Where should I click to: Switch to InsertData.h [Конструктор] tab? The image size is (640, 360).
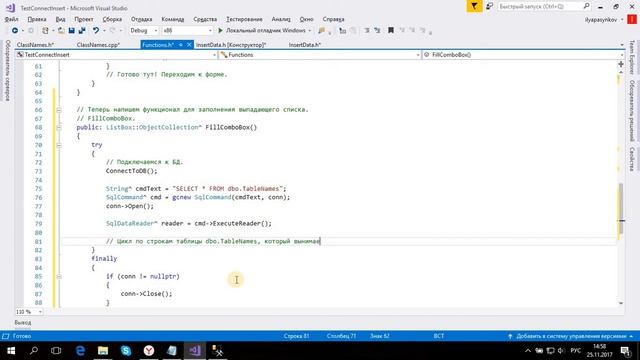(231, 45)
